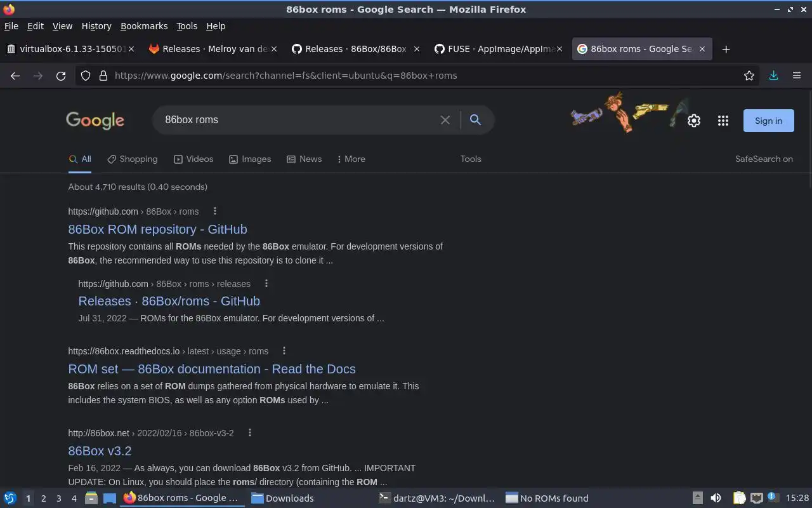
Task: Open the ROM set 86Box documentation link
Action: (x=212, y=369)
